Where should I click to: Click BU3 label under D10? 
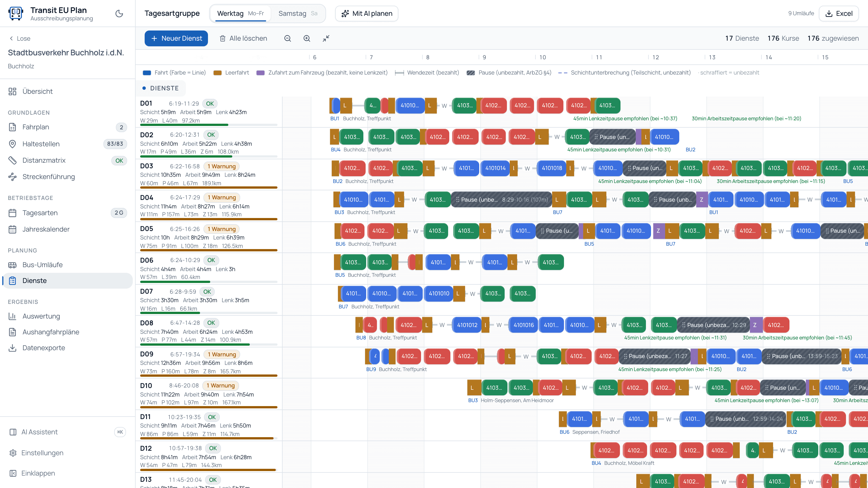(473, 400)
